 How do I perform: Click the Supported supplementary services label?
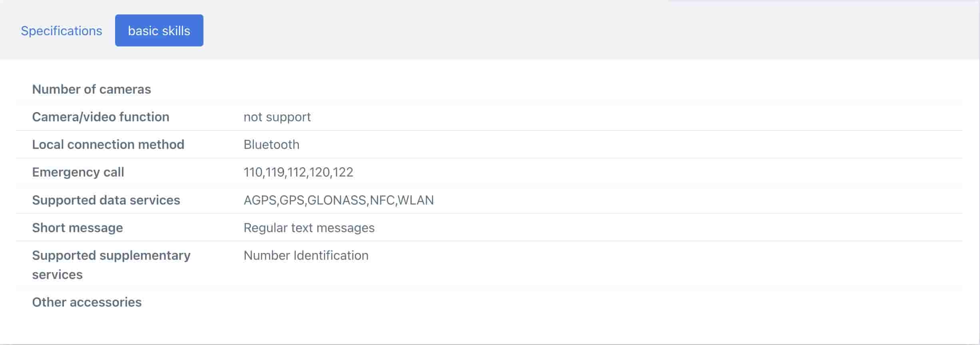tap(111, 265)
